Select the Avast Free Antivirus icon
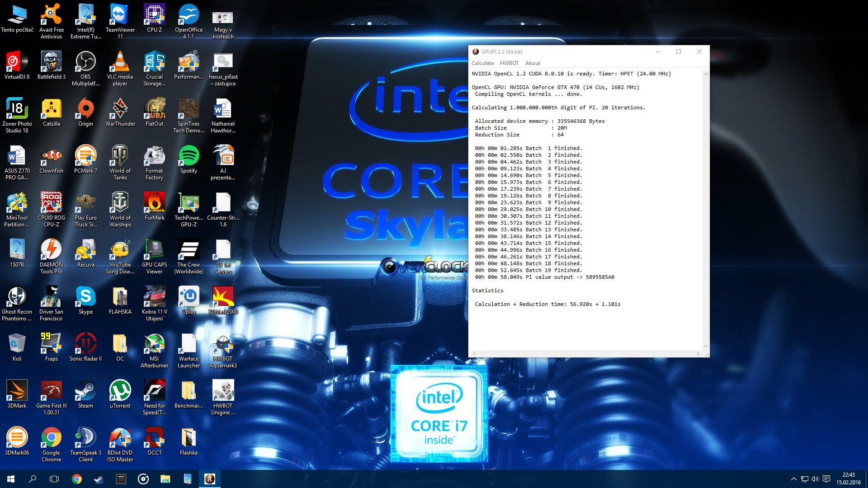868x488 pixels. (51, 22)
